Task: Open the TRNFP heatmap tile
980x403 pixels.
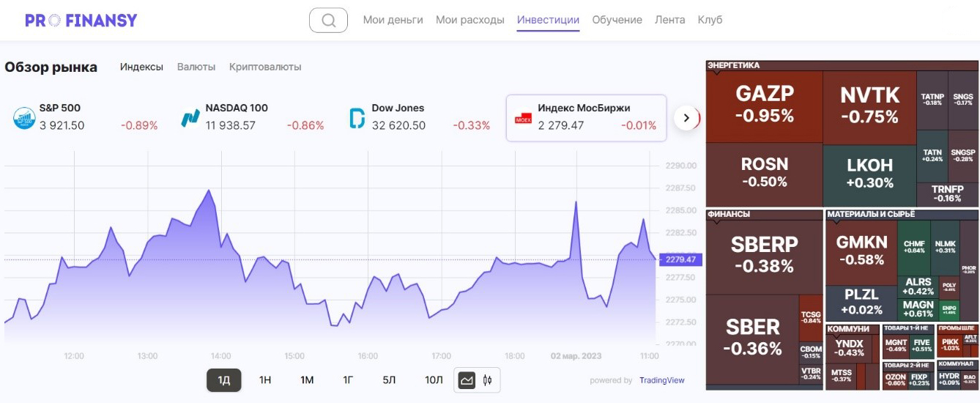Action: [x=947, y=194]
